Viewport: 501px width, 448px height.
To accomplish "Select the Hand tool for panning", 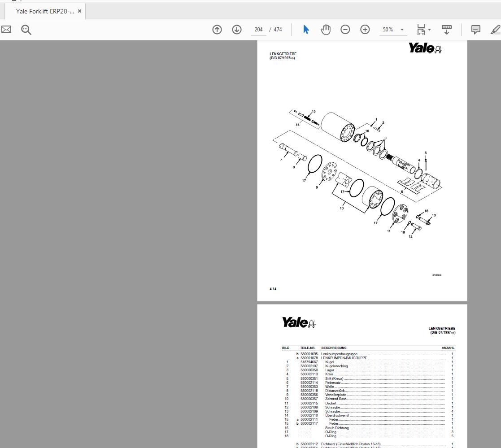I will 326,30.
